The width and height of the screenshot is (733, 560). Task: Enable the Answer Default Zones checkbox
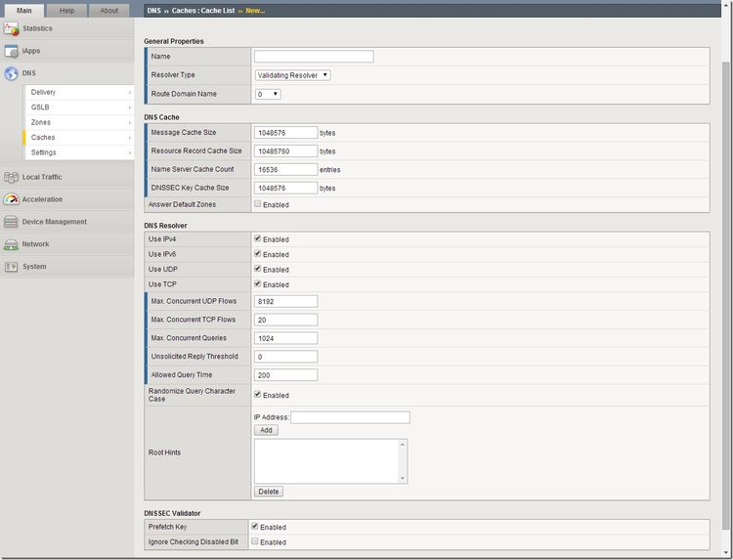pyautogui.click(x=257, y=204)
